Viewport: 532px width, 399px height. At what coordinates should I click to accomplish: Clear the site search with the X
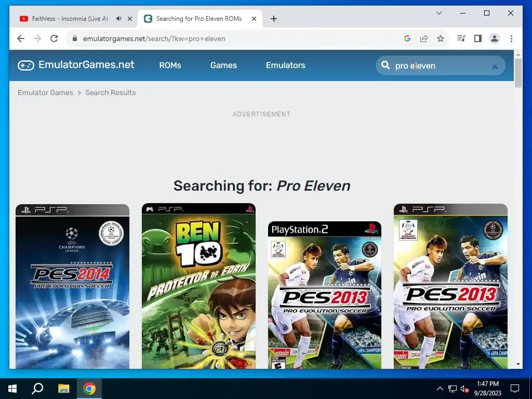[495, 66]
